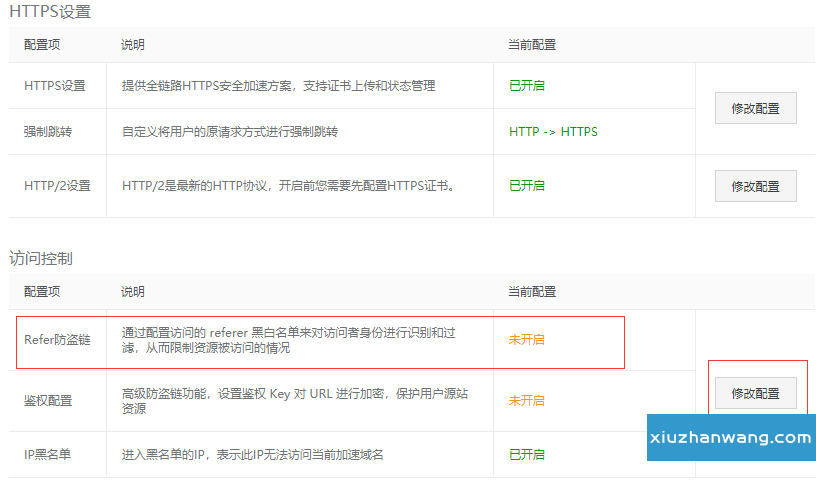This screenshot has height=480, width=816.
Task: Click the Refer防盗链 description text
Action: pyautogui.click(x=294, y=340)
